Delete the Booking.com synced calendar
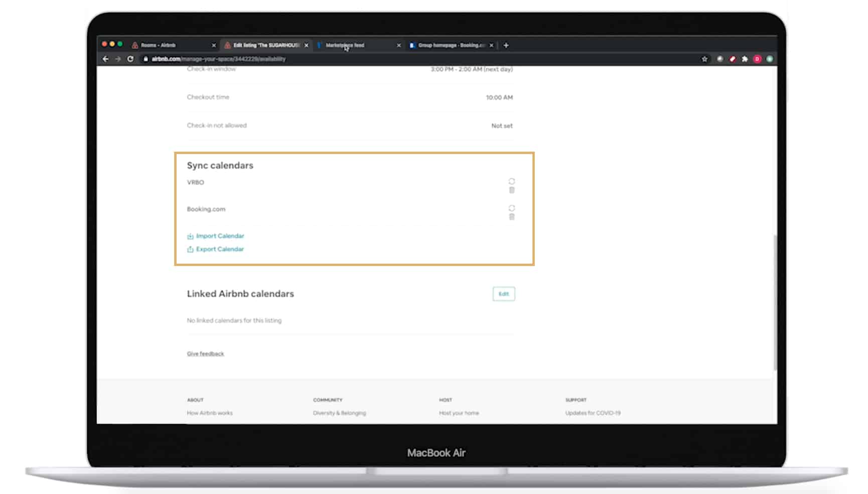Viewport: 868px width, 494px height. click(x=512, y=217)
